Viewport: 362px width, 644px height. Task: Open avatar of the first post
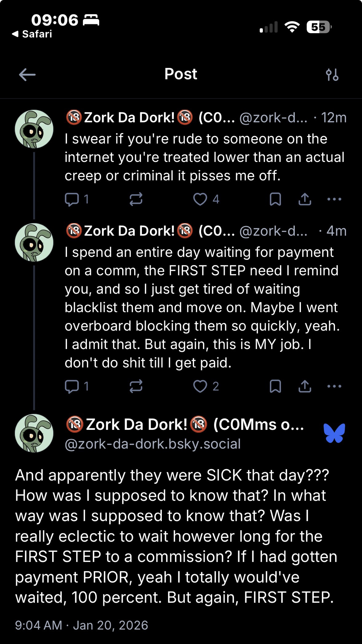pos(34,129)
